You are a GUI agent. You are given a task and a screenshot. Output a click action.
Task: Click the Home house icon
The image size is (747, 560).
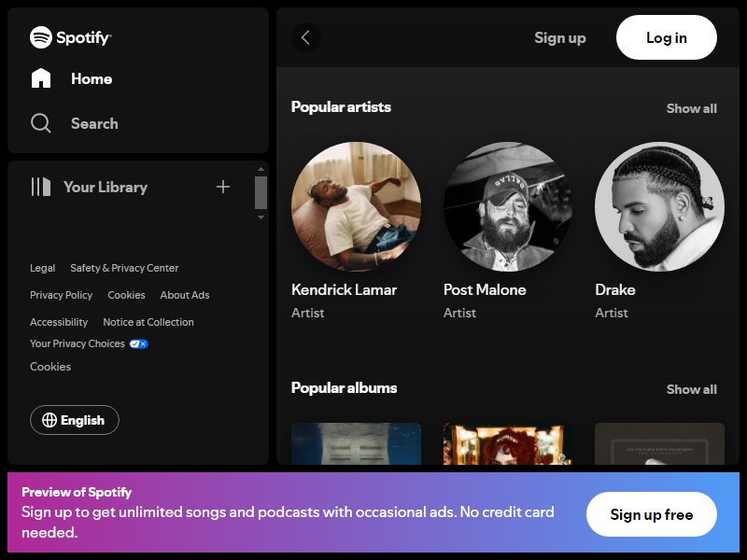41,78
